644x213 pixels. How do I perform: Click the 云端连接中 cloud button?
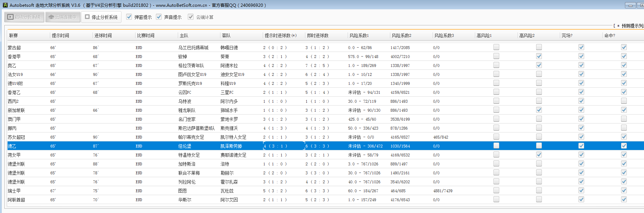point(63,17)
